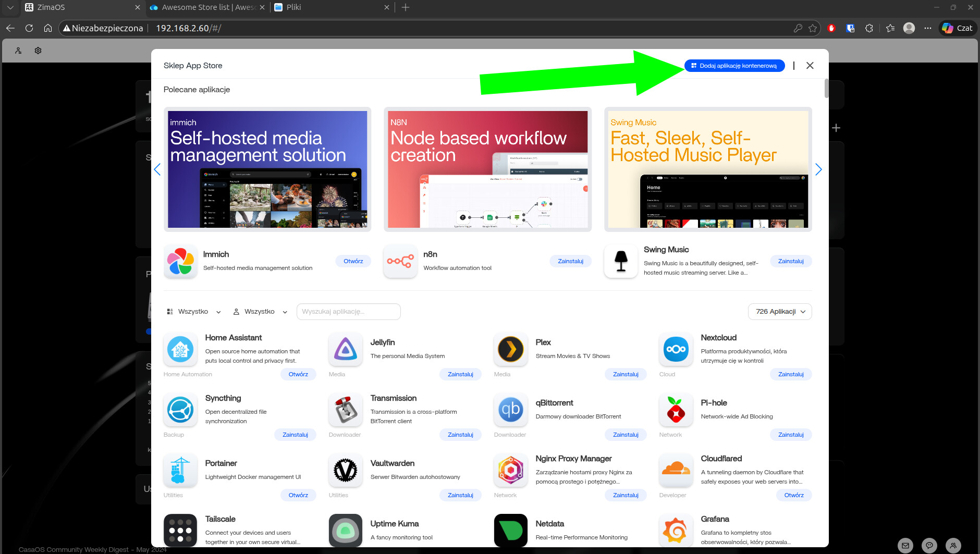Open the 726 Aplikacji source dropdown
This screenshot has width=980, height=554.
pyautogui.click(x=780, y=312)
